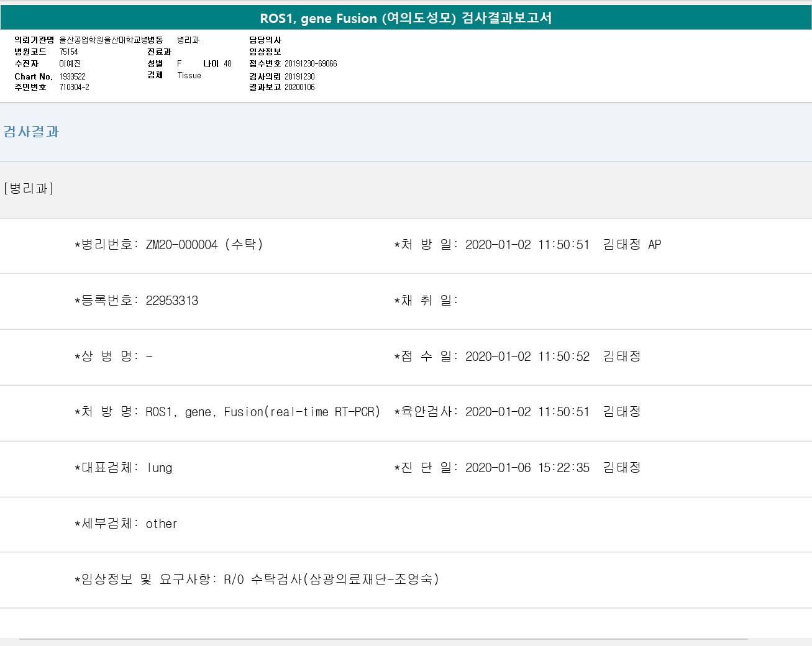Select the specimen value 'Tissue'

tap(189, 75)
